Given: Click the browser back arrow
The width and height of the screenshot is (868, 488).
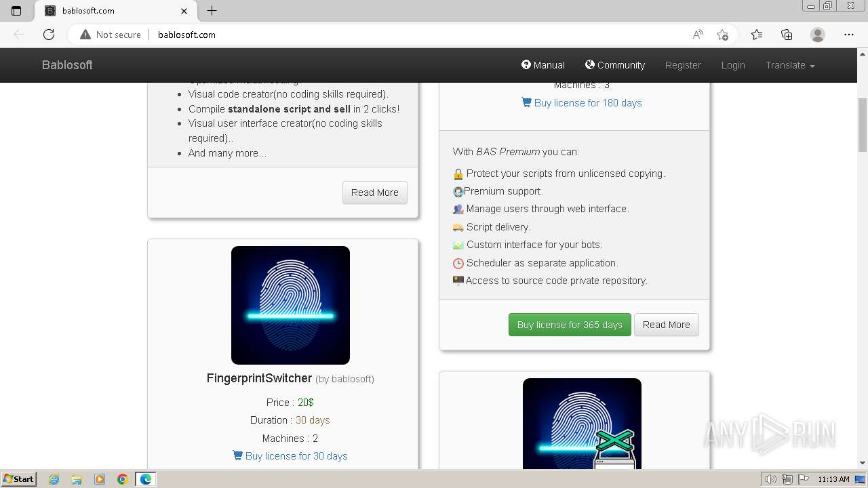Looking at the screenshot, I should [19, 35].
